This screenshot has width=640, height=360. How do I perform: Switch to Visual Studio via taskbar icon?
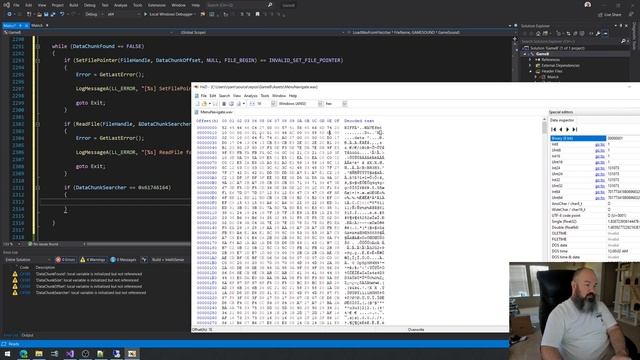[70, 353]
